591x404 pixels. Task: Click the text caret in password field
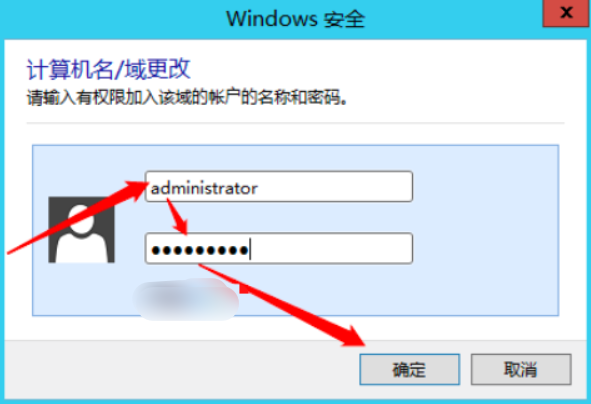click(x=250, y=249)
